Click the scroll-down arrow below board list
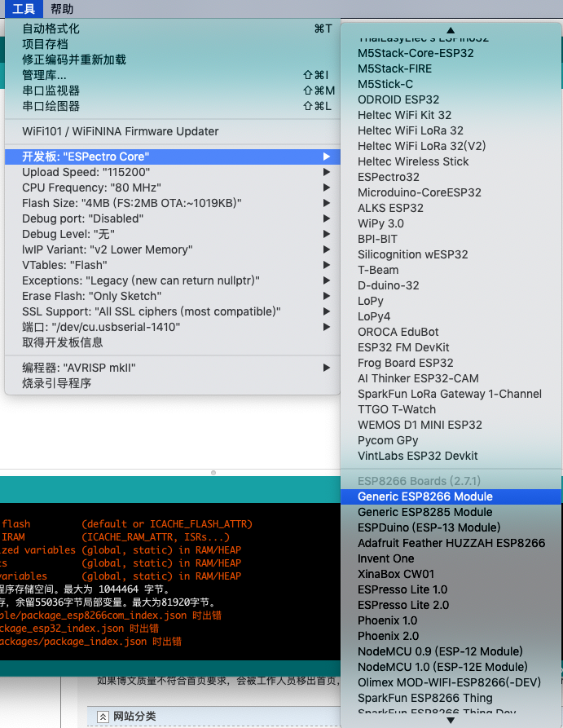The height and width of the screenshot is (728, 563). [x=451, y=720]
